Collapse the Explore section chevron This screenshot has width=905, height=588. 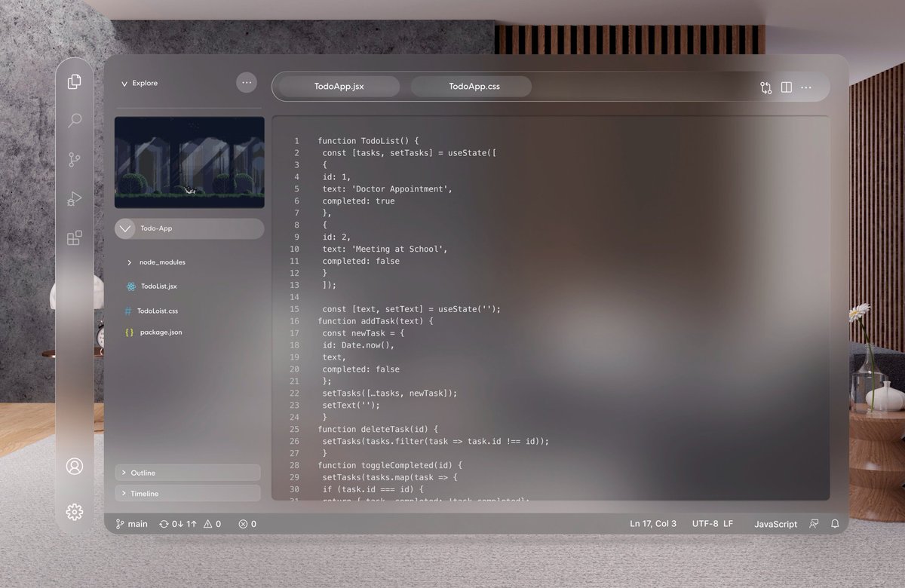(124, 84)
